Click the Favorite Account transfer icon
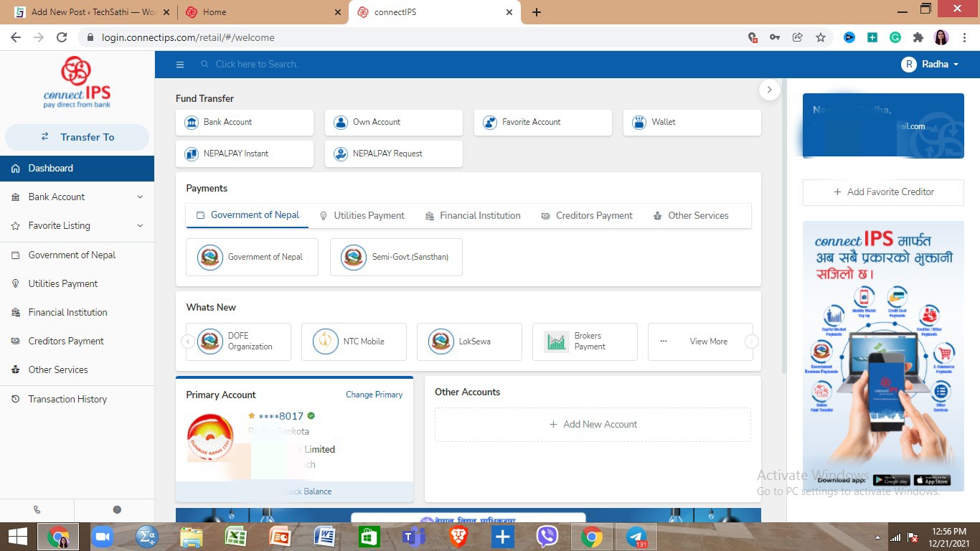The width and height of the screenshot is (980, 551). point(490,123)
